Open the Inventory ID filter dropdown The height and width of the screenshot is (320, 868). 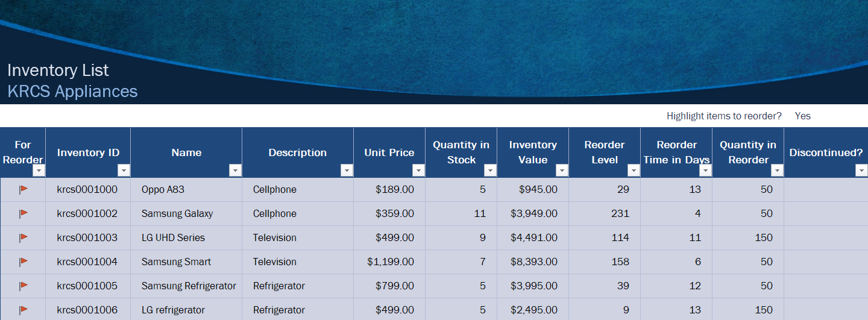point(124,171)
